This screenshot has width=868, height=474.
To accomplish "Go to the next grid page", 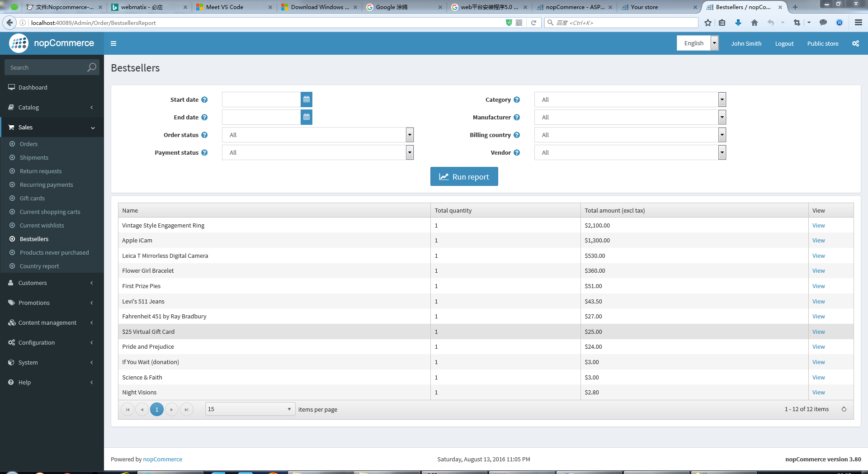I will tap(172, 409).
